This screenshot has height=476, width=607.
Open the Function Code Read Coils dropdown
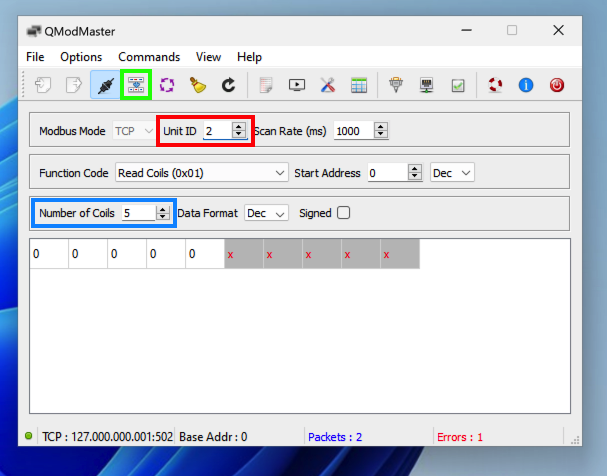pos(202,173)
